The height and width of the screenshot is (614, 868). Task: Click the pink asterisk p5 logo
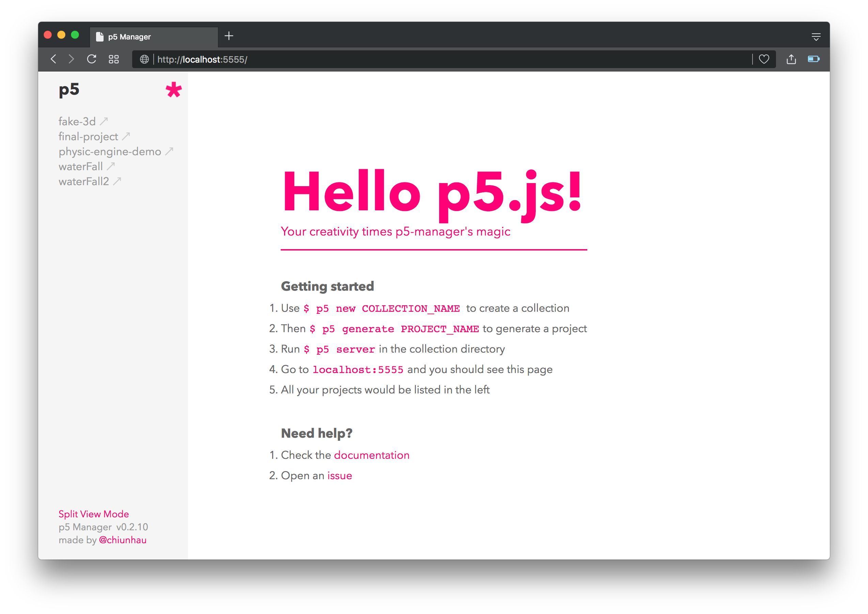coord(174,90)
